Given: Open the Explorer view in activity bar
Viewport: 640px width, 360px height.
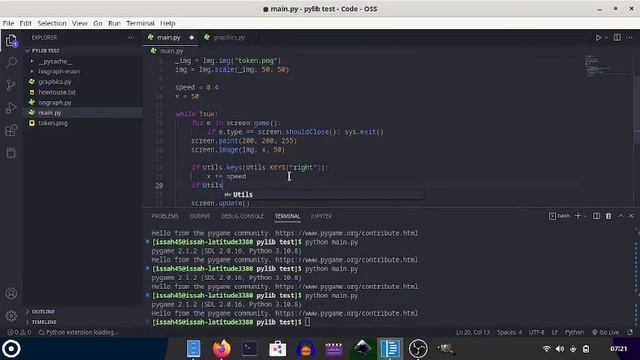Looking at the screenshot, I should click(x=11, y=40).
